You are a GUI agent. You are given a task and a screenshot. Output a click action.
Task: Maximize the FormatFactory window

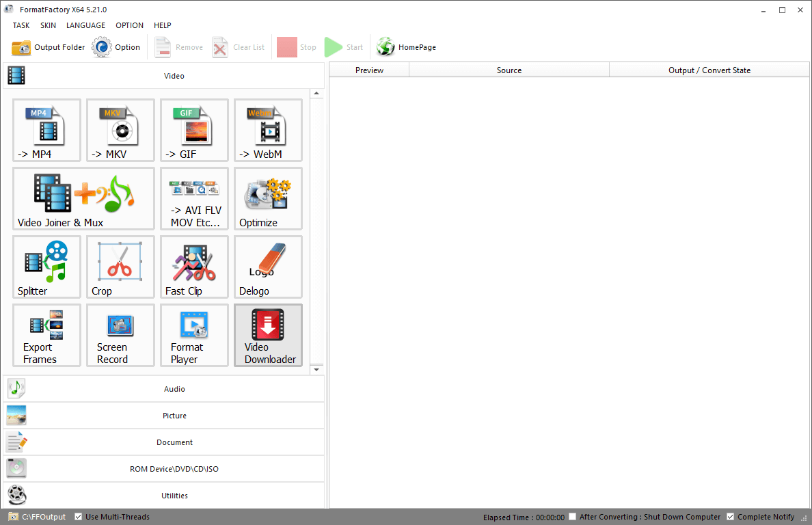pos(782,10)
